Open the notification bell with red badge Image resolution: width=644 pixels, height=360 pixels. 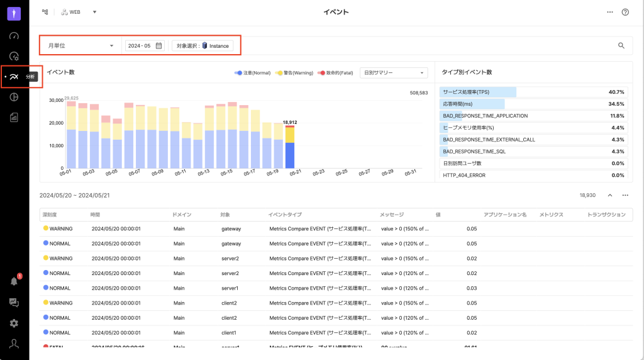point(14,281)
